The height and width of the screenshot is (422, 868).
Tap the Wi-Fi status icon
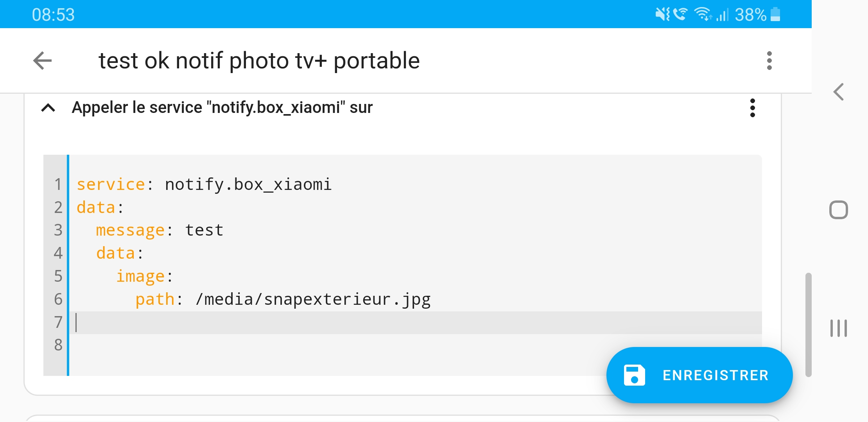point(703,14)
